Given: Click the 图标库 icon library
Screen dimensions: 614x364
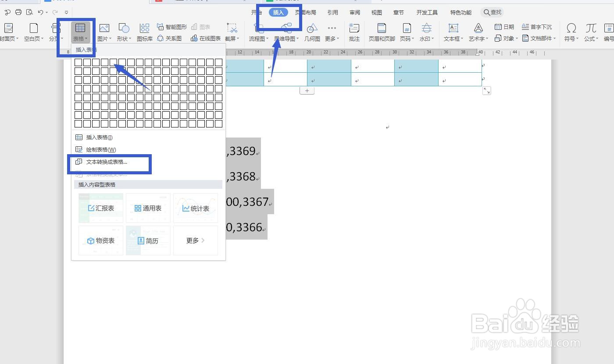Looking at the screenshot, I should tap(144, 32).
